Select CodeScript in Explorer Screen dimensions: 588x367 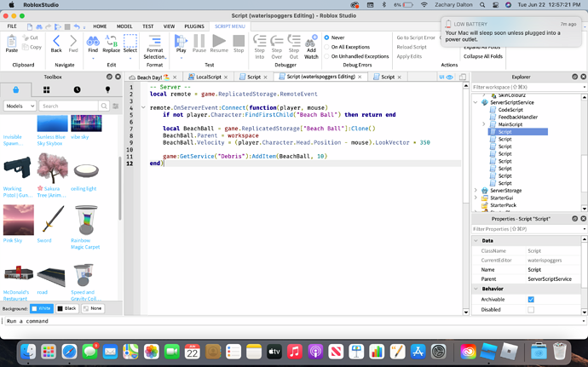pyautogui.click(x=510, y=110)
